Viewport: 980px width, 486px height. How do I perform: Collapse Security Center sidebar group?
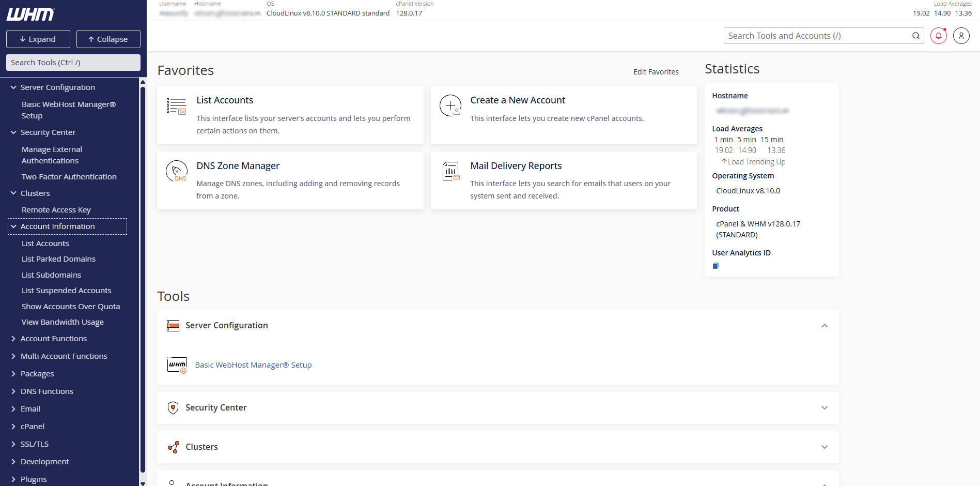(13, 132)
